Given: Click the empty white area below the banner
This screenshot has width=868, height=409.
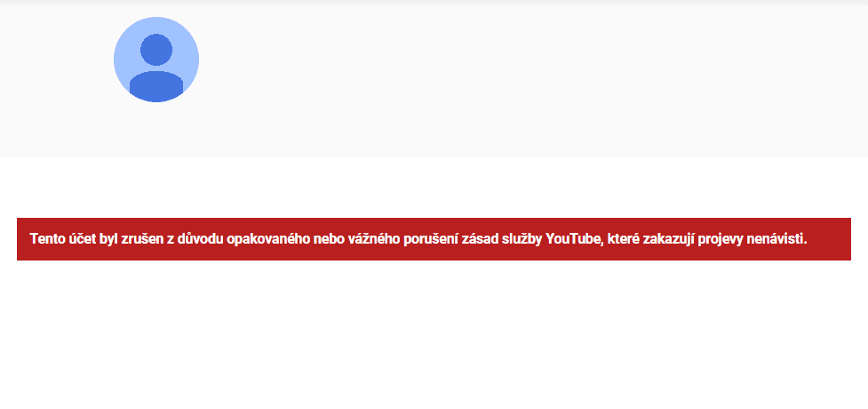Looking at the screenshot, I should (x=434, y=333).
